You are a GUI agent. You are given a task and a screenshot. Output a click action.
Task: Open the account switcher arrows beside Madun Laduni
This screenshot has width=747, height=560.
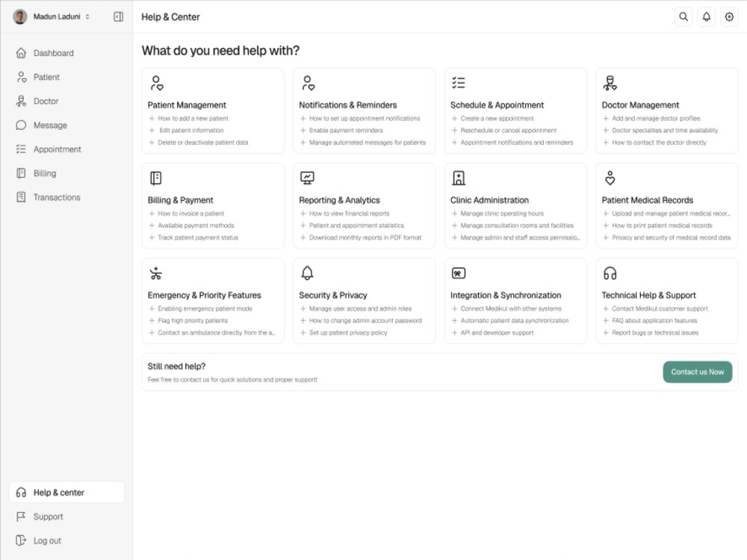[87, 16]
